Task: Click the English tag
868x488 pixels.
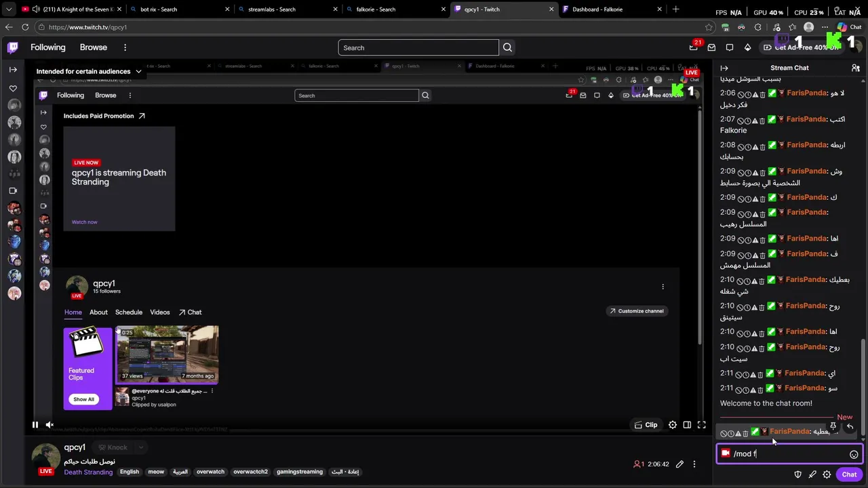Action: 130,472
